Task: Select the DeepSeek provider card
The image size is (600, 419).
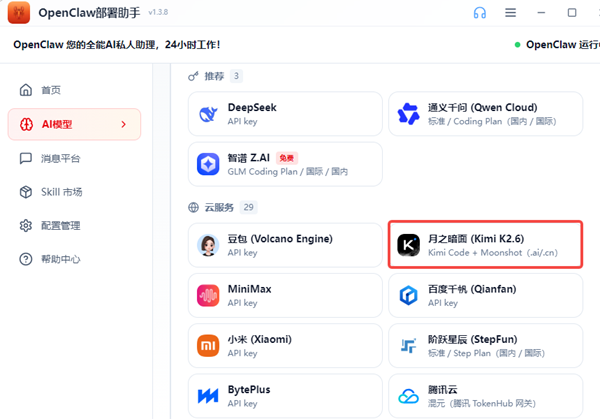Action: [285, 114]
